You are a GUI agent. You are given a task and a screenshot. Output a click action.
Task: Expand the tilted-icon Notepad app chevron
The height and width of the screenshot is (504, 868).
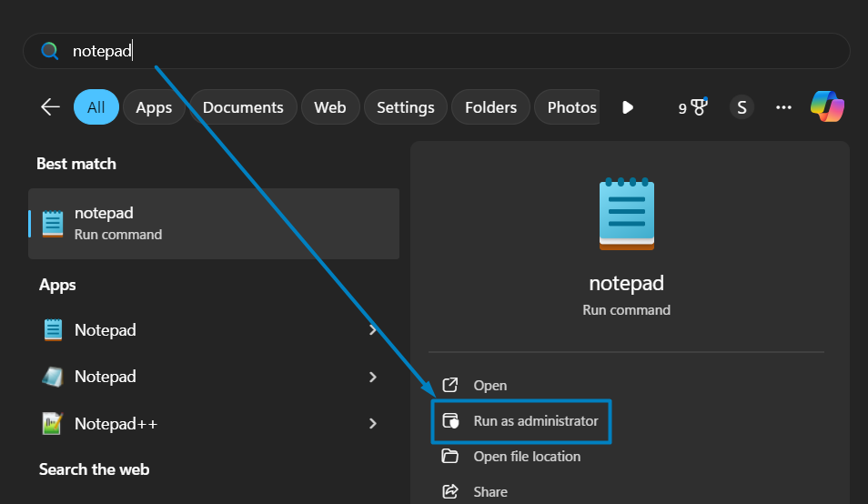coord(372,377)
